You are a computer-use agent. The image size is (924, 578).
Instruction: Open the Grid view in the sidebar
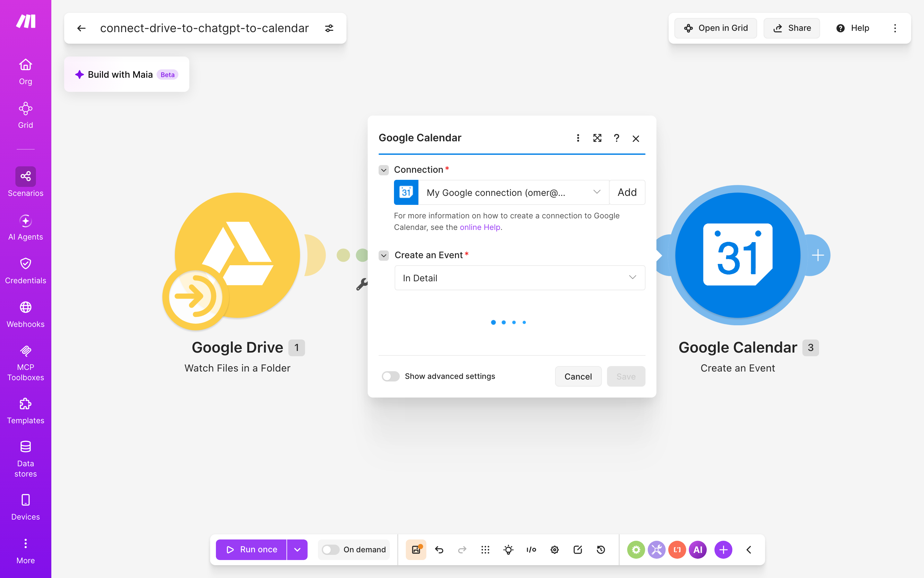(x=26, y=116)
